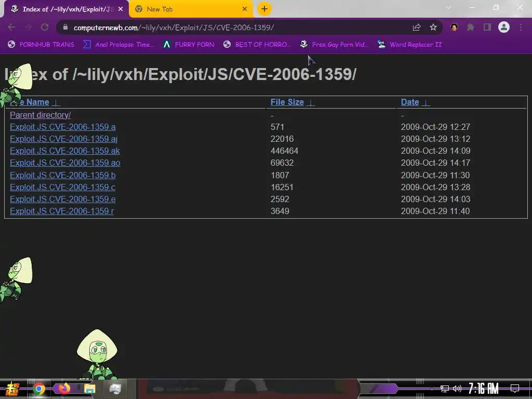Go to Parent directory/
532x399 pixels.
click(x=41, y=115)
